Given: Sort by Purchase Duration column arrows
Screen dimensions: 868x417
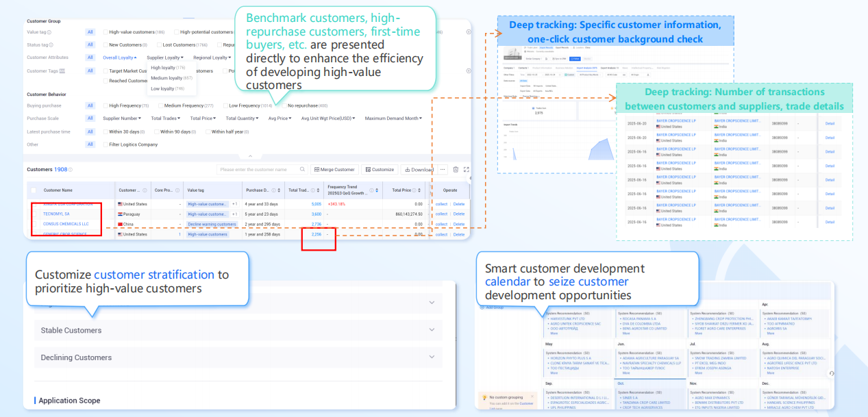Looking at the screenshot, I should point(278,190).
